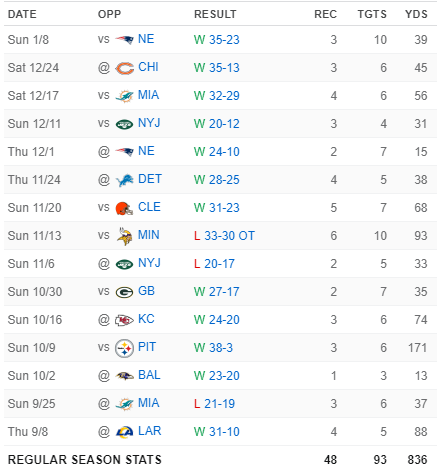Click the Detroit Lions logo icon
The width and height of the screenshot is (437, 471).
(x=124, y=180)
